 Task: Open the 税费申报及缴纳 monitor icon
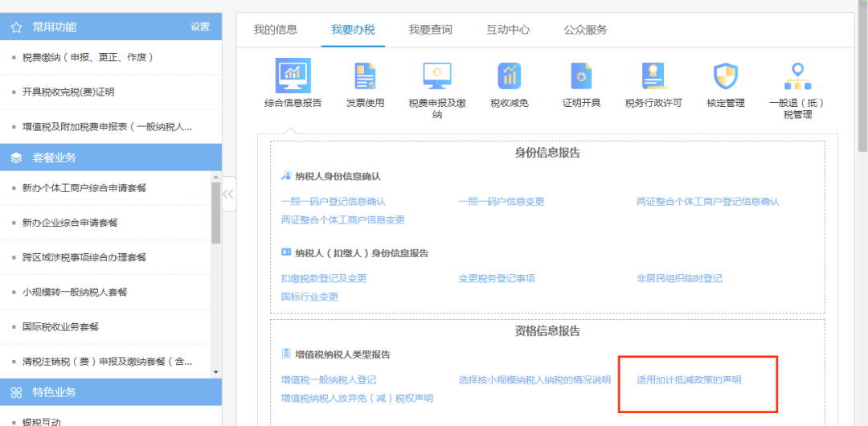[436, 76]
